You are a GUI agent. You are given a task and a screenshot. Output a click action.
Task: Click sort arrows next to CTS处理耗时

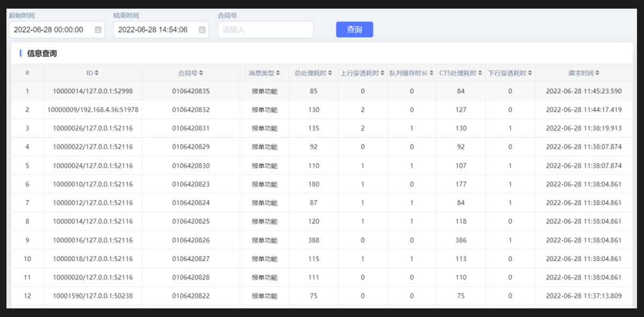(480, 73)
